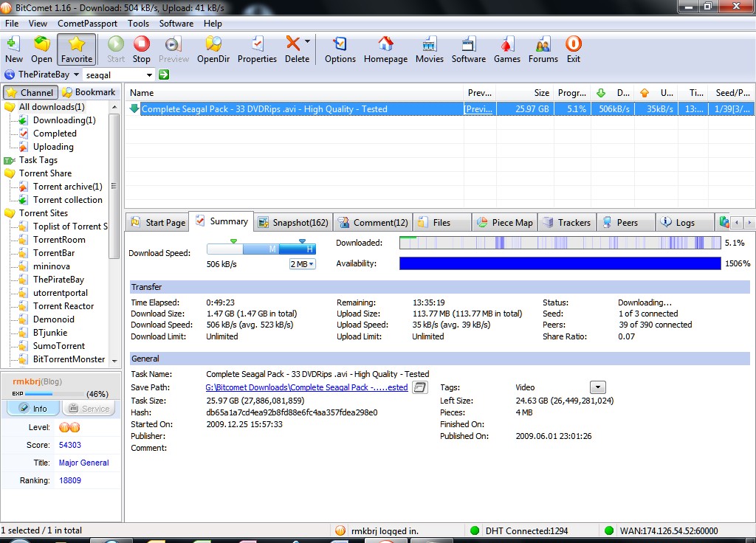Select Uploading tree item
Image resolution: width=756 pixels, height=543 pixels.
(x=53, y=147)
